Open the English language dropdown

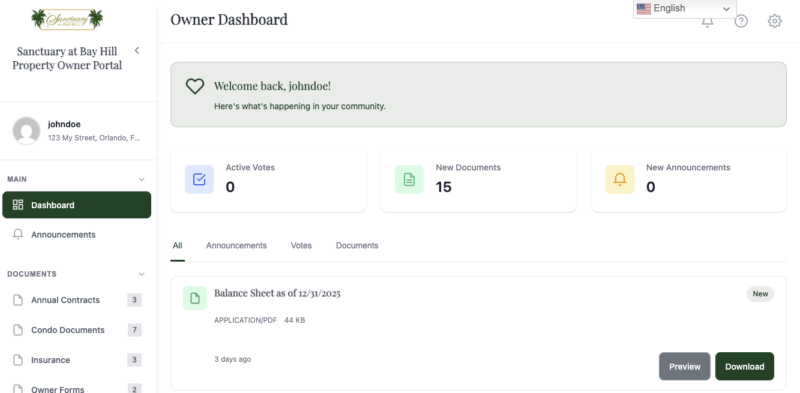pos(685,9)
